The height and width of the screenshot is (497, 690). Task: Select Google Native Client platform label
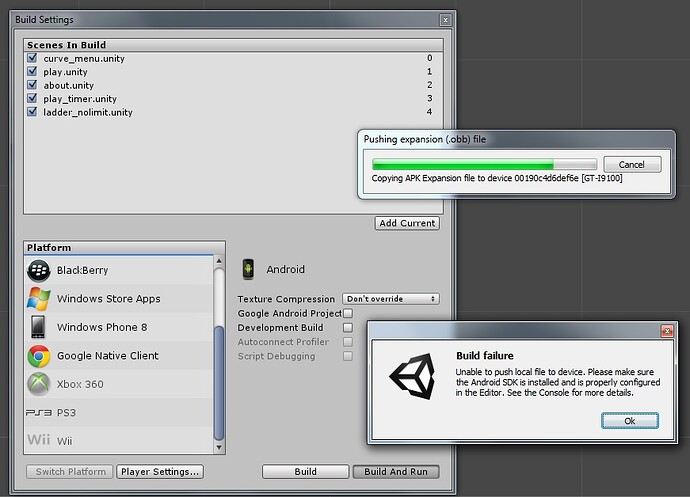(x=108, y=356)
